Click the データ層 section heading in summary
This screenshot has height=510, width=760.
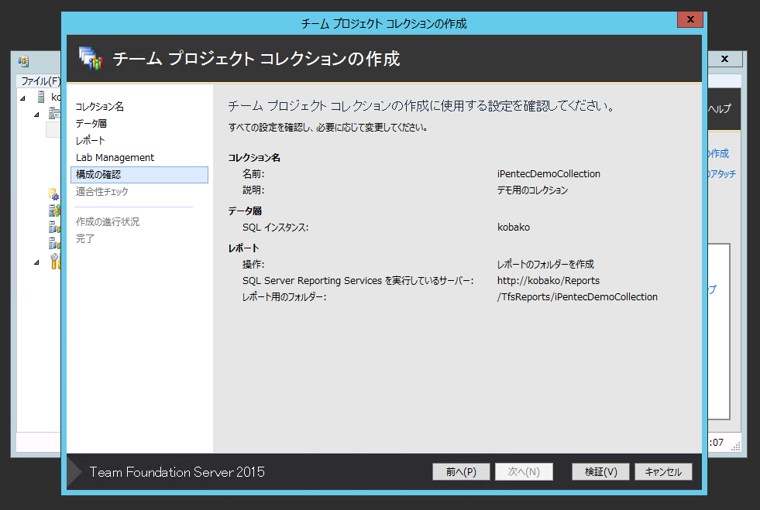[x=245, y=211]
